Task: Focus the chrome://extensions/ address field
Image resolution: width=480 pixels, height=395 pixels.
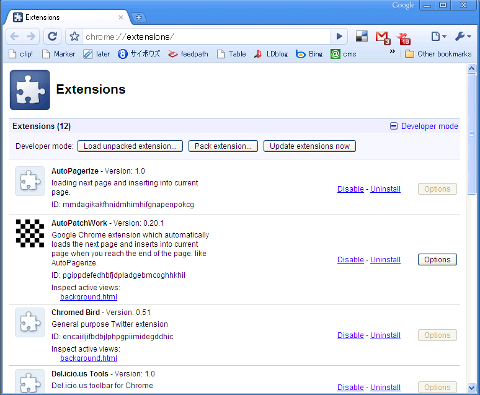Action: pyautogui.click(x=207, y=36)
